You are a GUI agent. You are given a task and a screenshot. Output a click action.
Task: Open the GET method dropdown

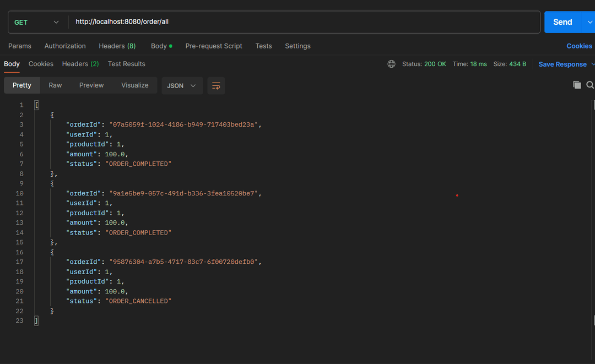[x=36, y=22]
